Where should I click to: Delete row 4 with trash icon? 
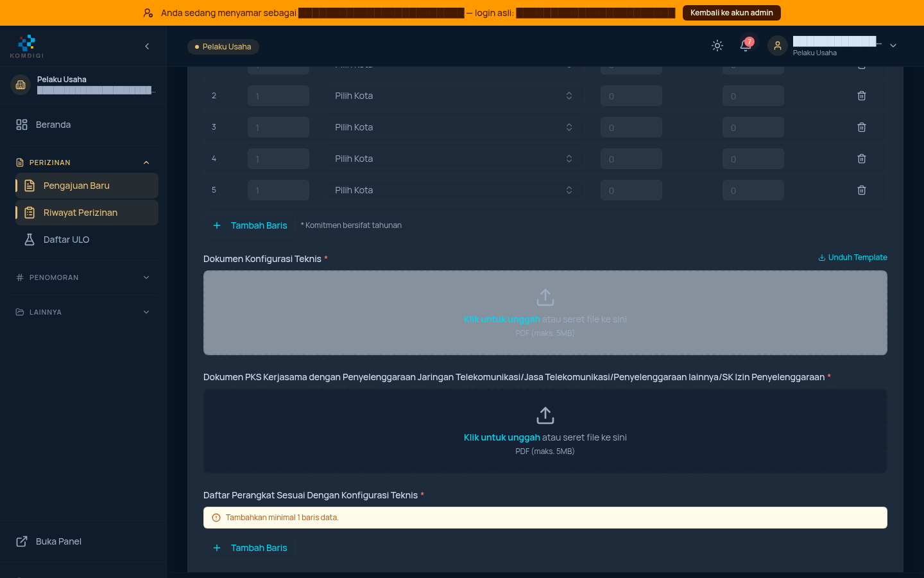coord(862,159)
